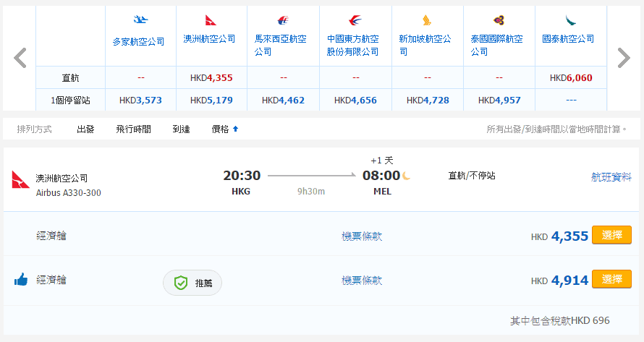Open flight details 航班資料 link

coord(611,176)
